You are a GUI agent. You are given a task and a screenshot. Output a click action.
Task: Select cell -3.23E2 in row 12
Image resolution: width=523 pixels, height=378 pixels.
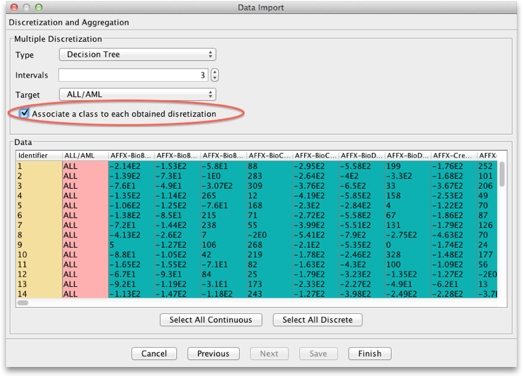tap(362, 274)
